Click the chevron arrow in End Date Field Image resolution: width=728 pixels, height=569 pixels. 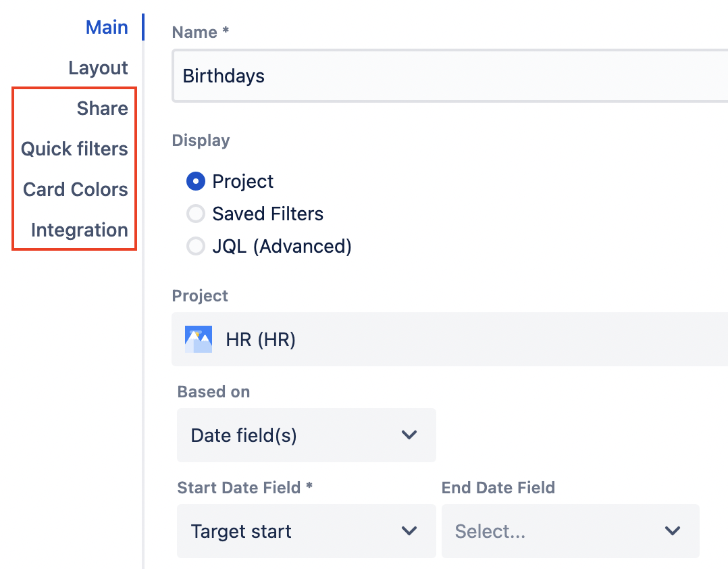(x=673, y=531)
